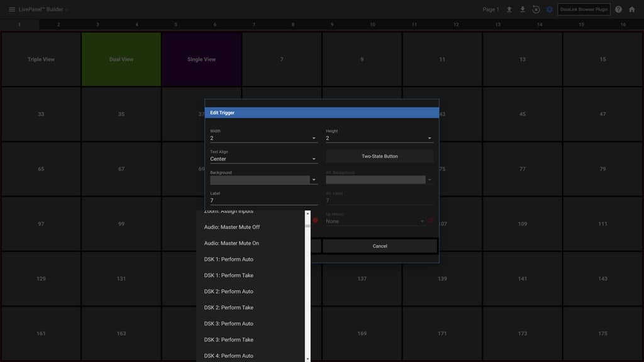Click the macro list scrollbar down arrow
The width and height of the screenshot is (644, 362).
[308, 358]
